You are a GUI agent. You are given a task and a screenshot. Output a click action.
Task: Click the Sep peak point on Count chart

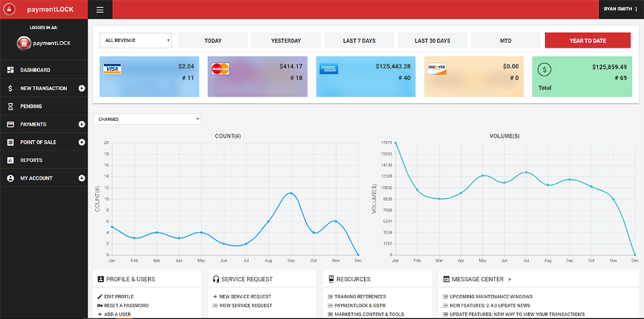pos(291,193)
